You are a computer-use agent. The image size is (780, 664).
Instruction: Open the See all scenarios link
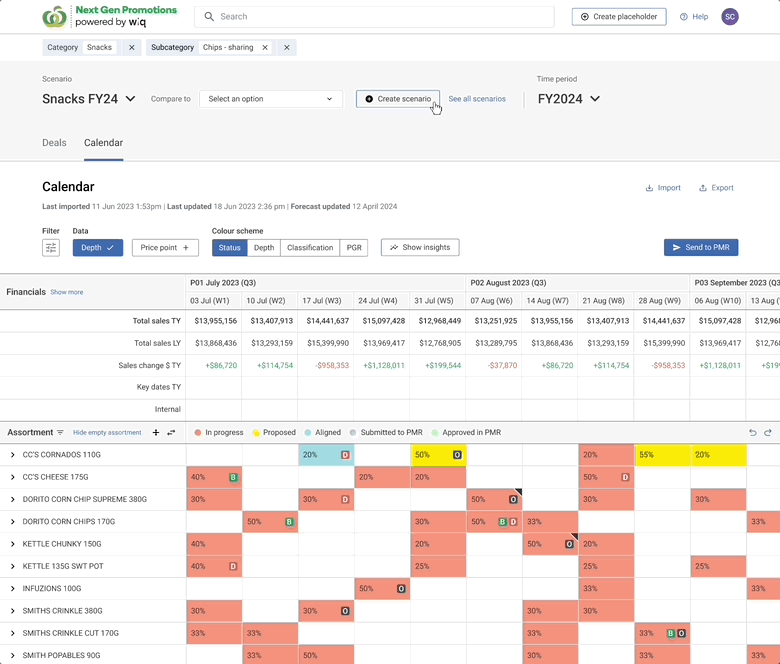pos(477,98)
